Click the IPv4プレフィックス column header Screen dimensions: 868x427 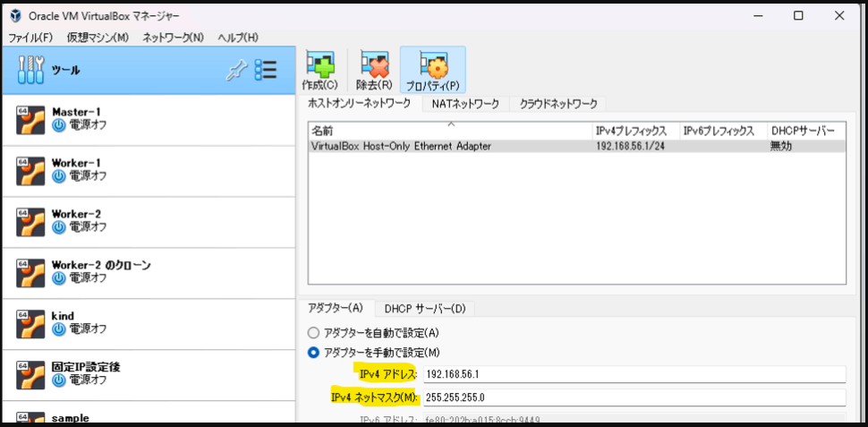pos(636,132)
